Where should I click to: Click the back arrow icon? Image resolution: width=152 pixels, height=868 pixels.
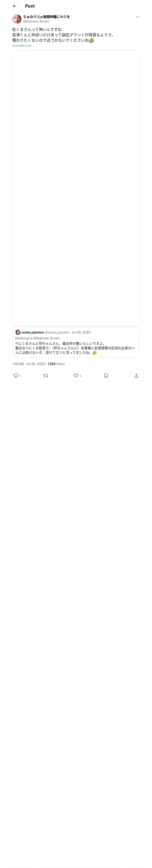[x=14, y=6]
